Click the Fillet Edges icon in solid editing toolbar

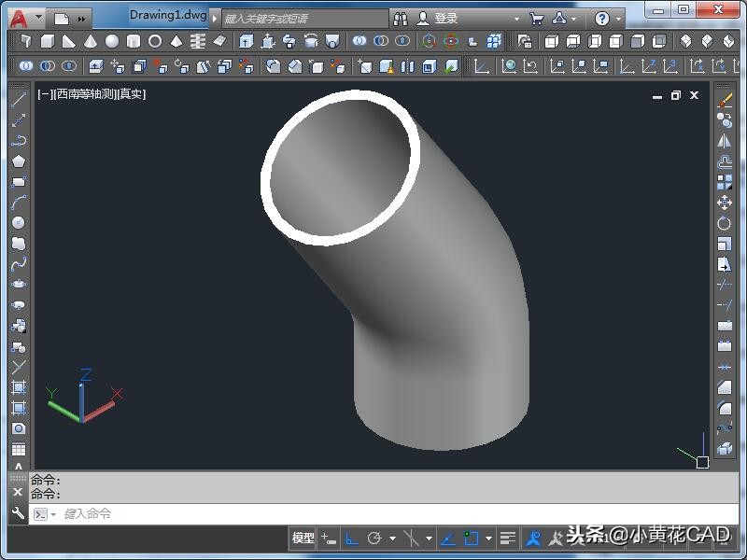273,66
